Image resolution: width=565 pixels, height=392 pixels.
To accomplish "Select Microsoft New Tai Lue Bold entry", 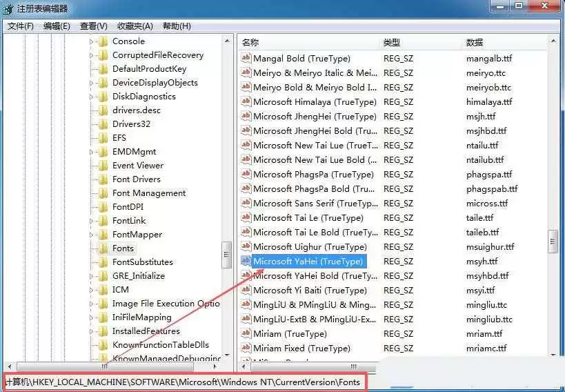I will click(x=315, y=159).
